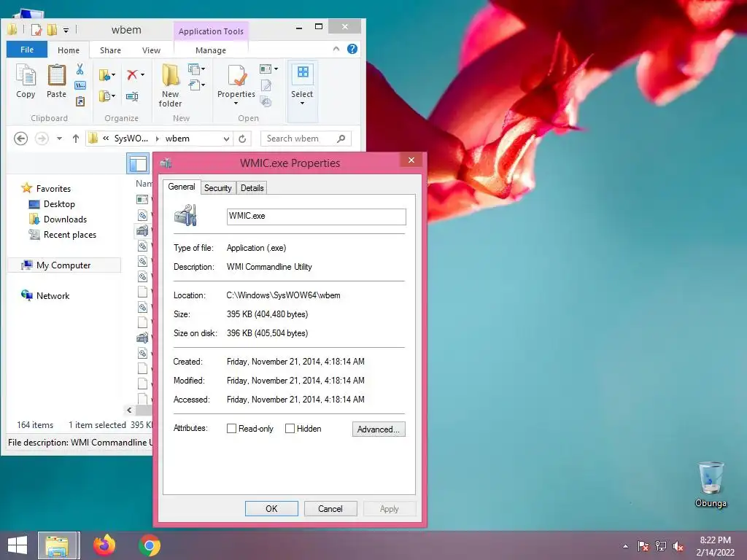This screenshot has height=560, width=747.
Task: Open the Recent locations dropdown arrow
Action: click(59, 139)
